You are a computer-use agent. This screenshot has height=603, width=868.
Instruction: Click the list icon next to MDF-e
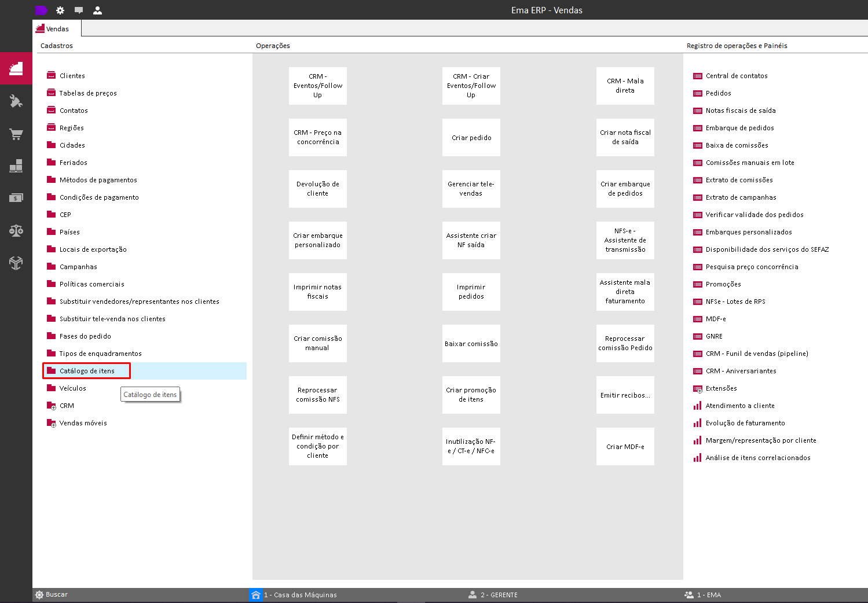coord(698,319)
